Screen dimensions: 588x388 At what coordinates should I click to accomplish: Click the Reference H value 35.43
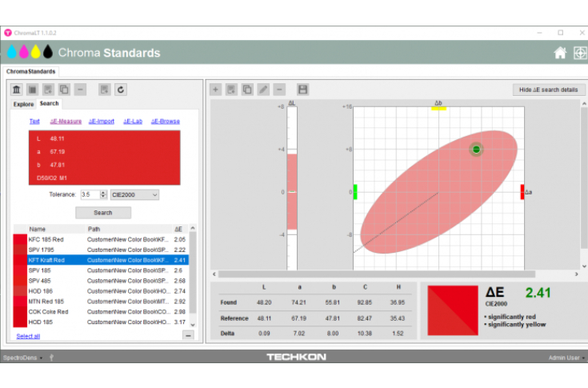click(398, 318)
